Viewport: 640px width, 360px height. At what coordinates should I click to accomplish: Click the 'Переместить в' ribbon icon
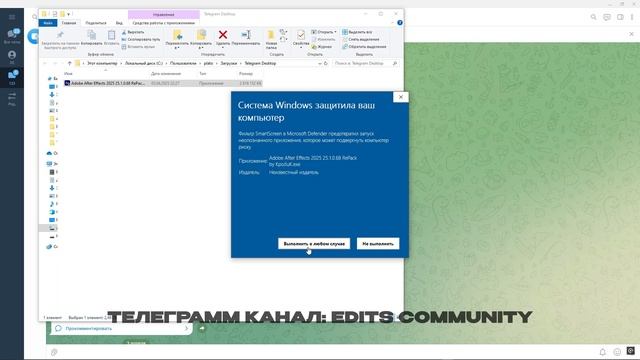click(177, 39)
